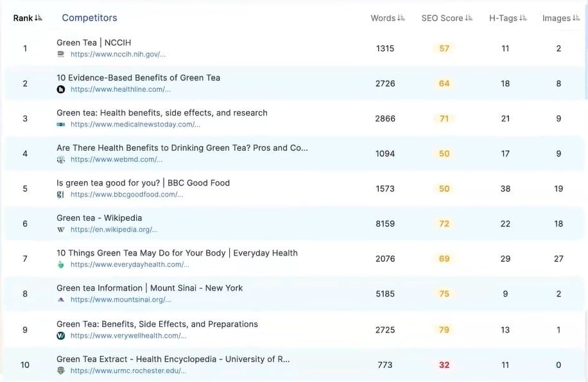Sort table by SEO Score
Image resolution: width=588 pixels, height=382 pixels.
point(469,18)
